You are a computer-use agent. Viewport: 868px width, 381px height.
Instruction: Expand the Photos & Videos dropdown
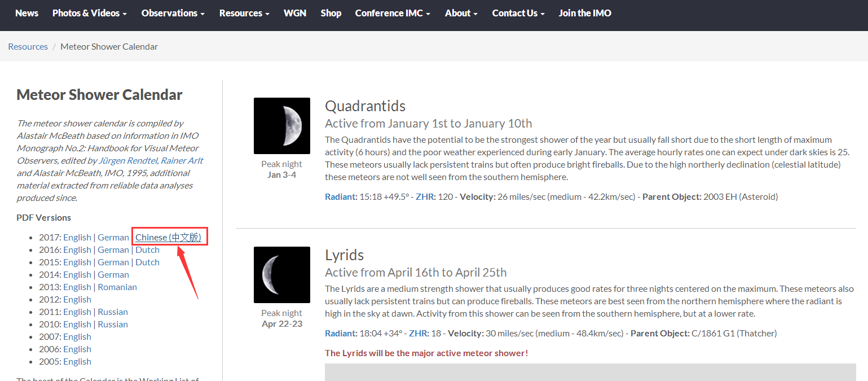coord(89,13)
